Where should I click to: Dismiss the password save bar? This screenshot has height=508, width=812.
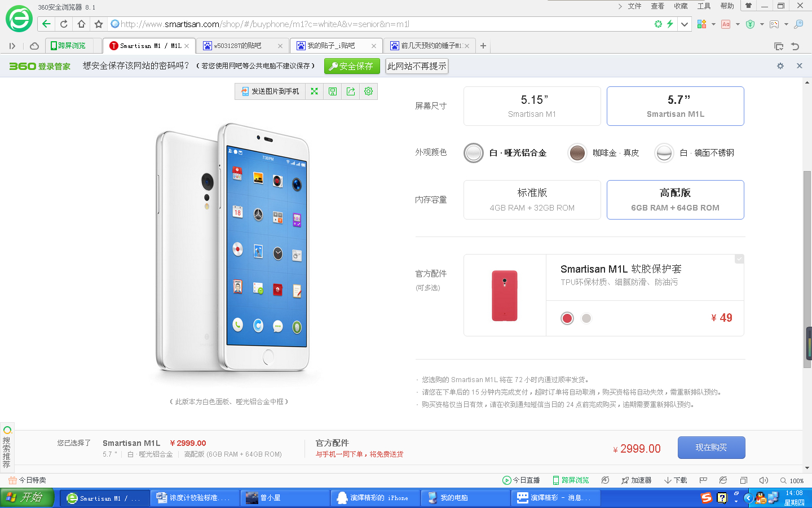pyautogui.click(x=799, y=66)
